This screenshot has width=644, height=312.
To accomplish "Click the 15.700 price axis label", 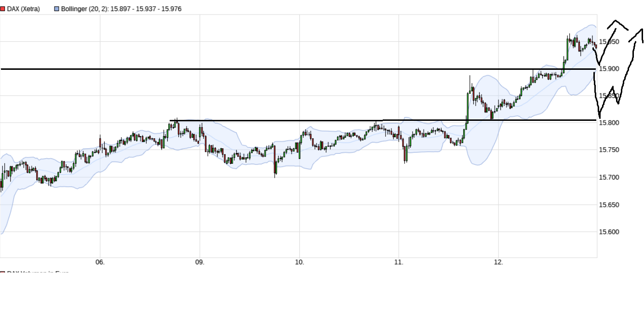I will pyautogui.click(x=608, y=178).
